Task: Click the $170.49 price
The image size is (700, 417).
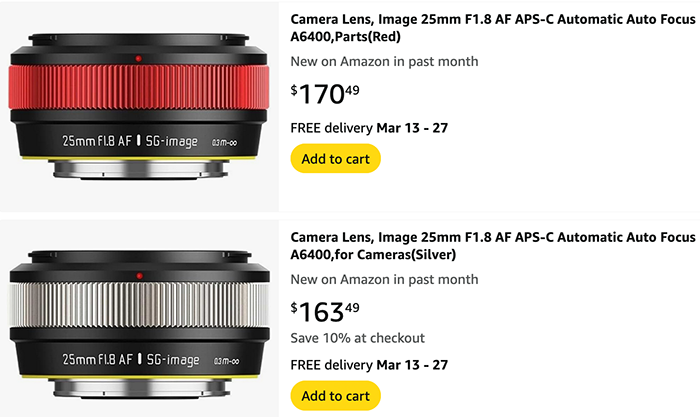Action: click(325, 94)
